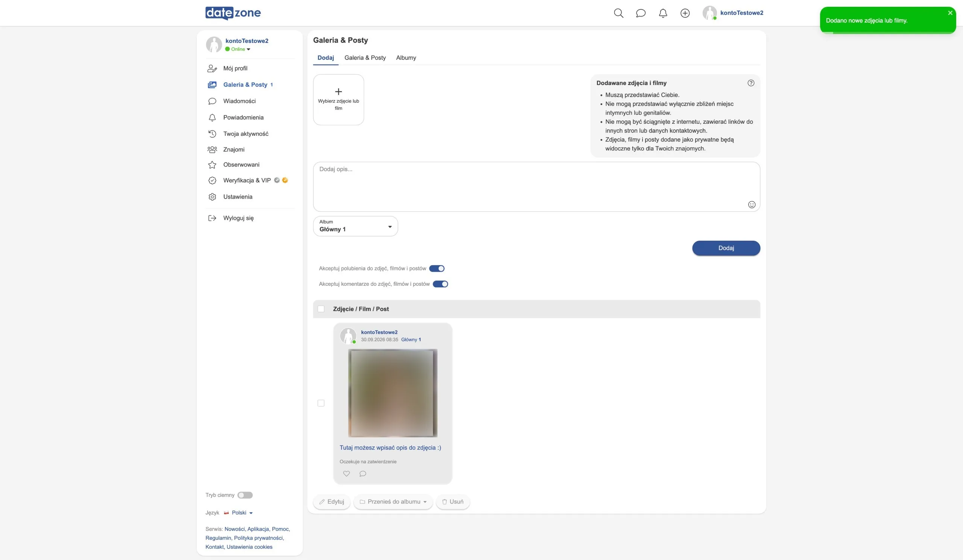Open Mój profil in the sidebar
Image resolution: width=963 pixels, height=560 pixels.
click(235, 68)
